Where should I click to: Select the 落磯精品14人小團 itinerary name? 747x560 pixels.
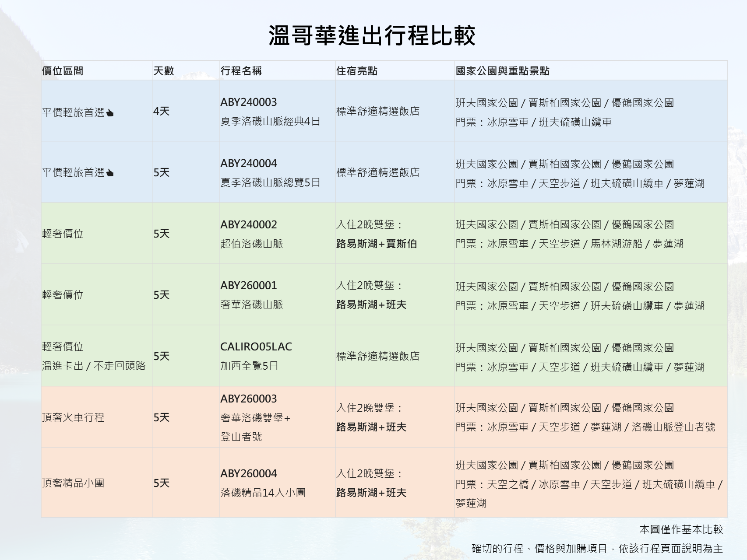(x=263, y=493)
